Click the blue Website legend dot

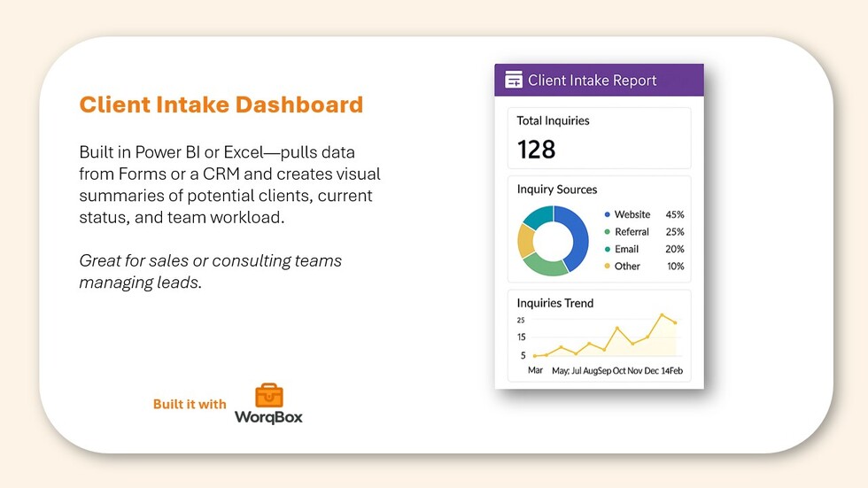click(x=607, y=215)
